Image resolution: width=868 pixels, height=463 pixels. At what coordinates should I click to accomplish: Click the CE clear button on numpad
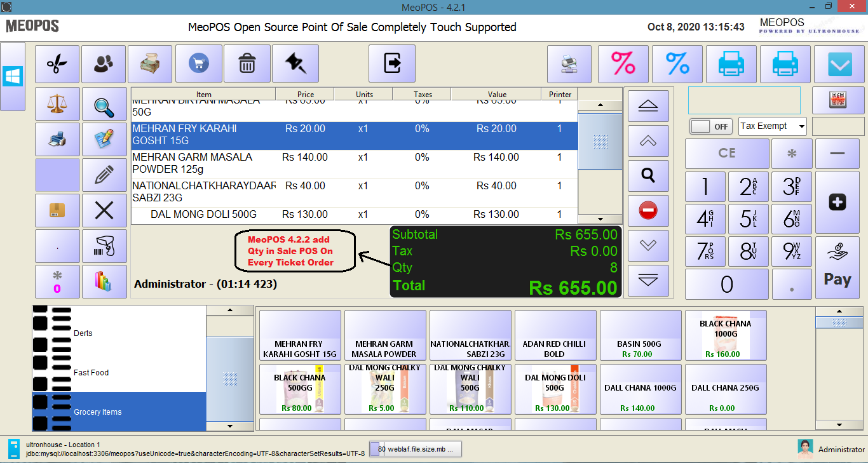click(727, 153)
